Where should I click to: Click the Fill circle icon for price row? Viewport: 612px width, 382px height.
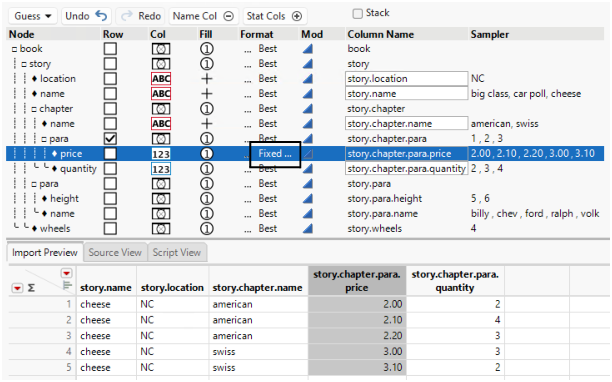click(206, 154)
